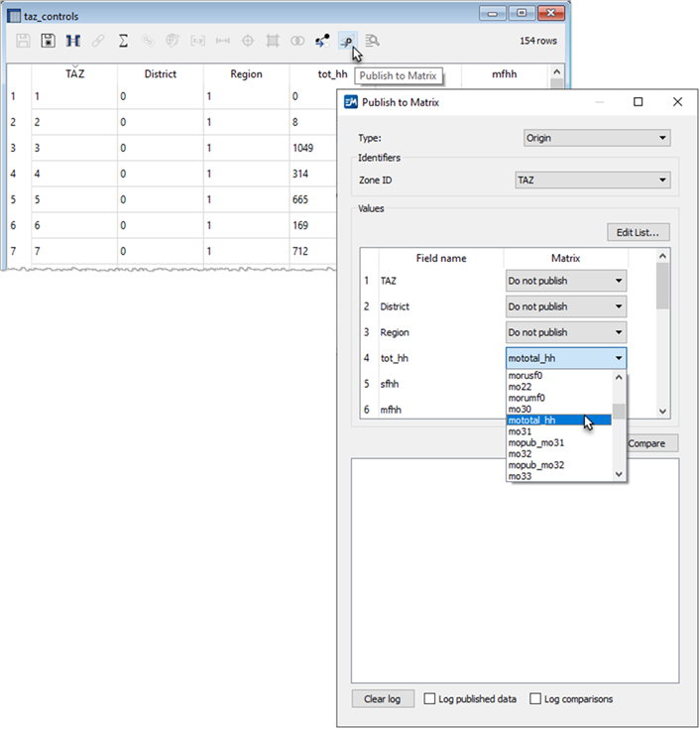Click the disabled Save icon in taz_controls toolbar

click(23, 41)
